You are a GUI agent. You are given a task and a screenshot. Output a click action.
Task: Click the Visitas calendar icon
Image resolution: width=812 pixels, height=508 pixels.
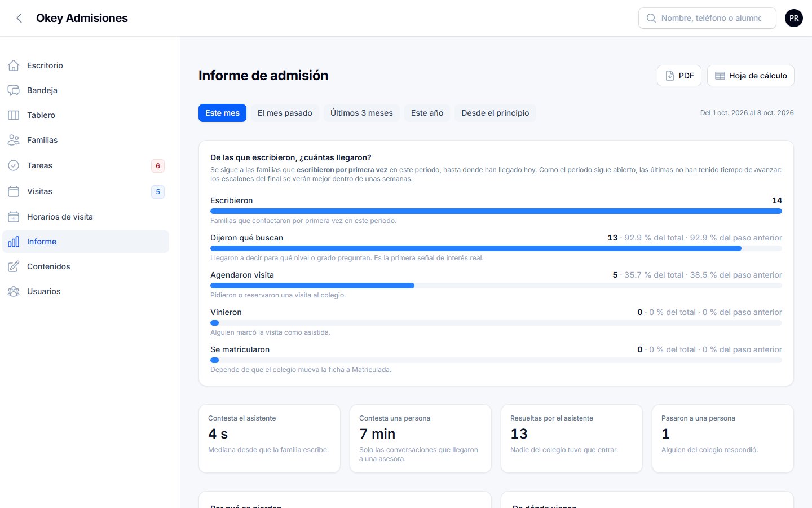14,191
